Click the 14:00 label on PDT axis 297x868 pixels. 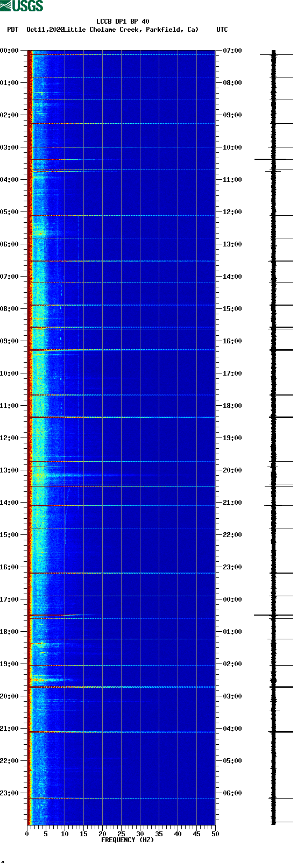tap(10, 503)
